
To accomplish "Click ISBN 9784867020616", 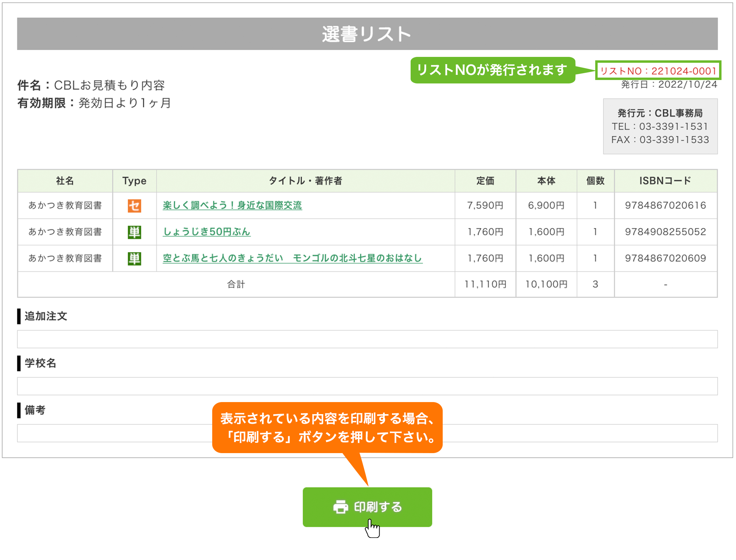I will 666,206.
